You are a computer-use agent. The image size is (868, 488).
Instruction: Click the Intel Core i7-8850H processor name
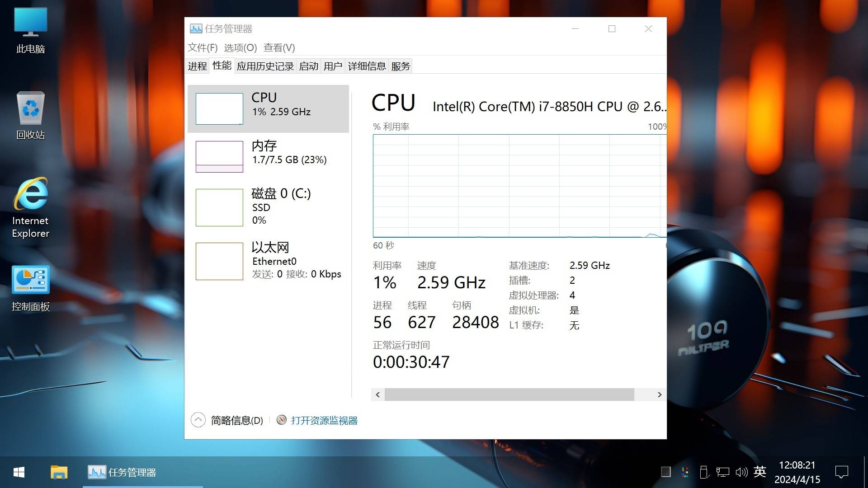click(549, 107)
